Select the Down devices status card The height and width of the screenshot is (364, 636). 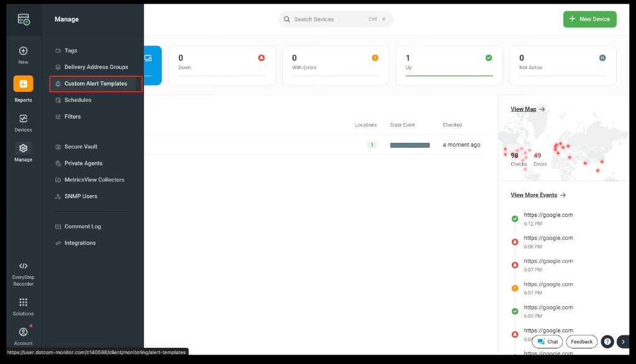point(221,65)
